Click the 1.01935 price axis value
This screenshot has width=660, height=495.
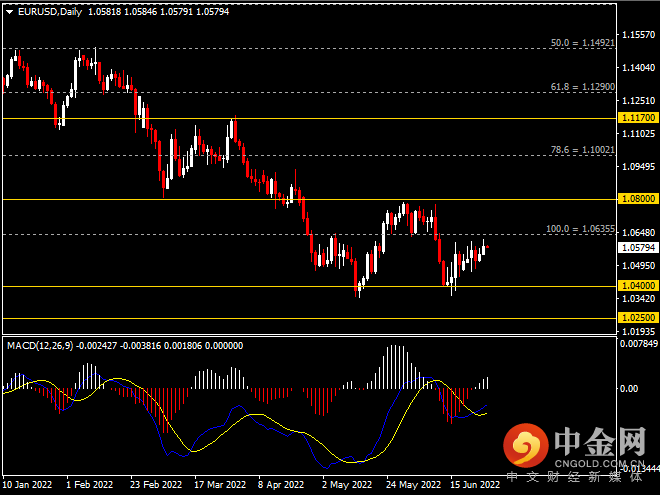[x=639, y=332]
